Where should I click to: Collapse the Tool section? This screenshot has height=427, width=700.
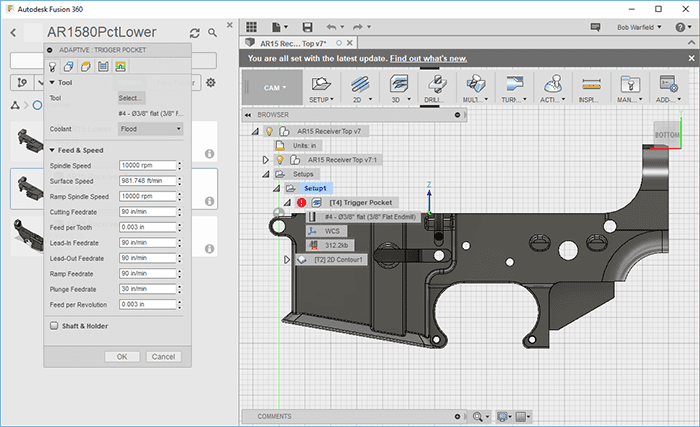52,83
